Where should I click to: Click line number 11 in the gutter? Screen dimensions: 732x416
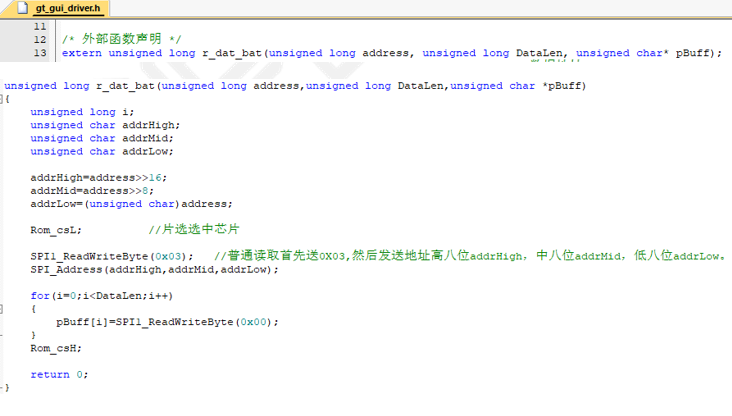pyautogui.click(x=40, y=27)
